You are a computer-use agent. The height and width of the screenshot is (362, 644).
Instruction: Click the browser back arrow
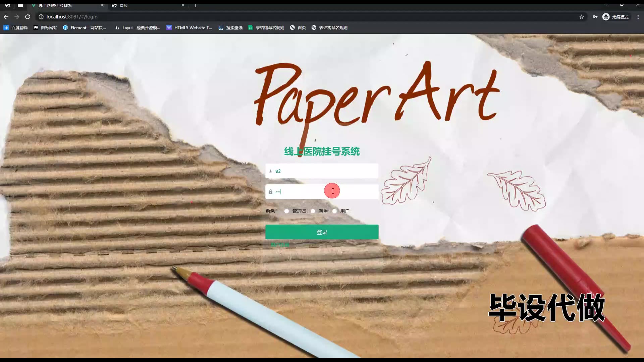pyautogui.click(x=6, y=17)
